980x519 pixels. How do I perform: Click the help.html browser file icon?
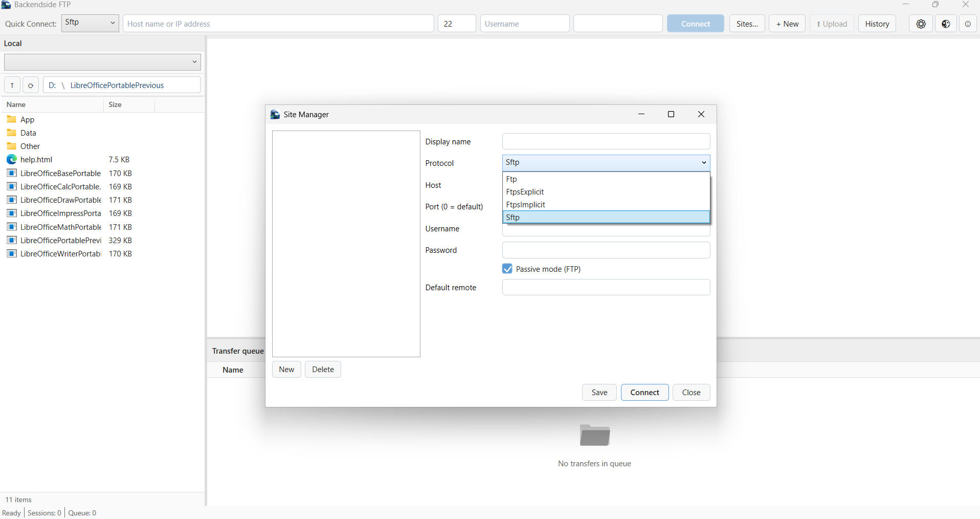(x=12, y=159)
